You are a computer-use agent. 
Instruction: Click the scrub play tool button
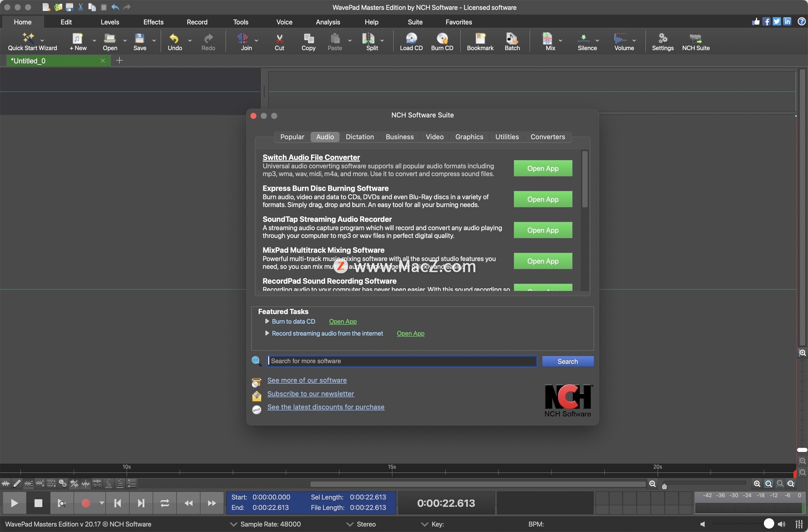pyautogui.click(x=62, y=503)
